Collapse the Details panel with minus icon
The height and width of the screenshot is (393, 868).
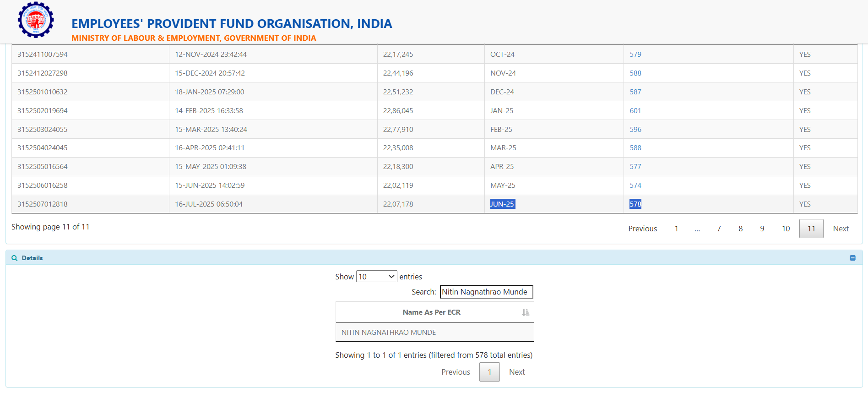852,258
